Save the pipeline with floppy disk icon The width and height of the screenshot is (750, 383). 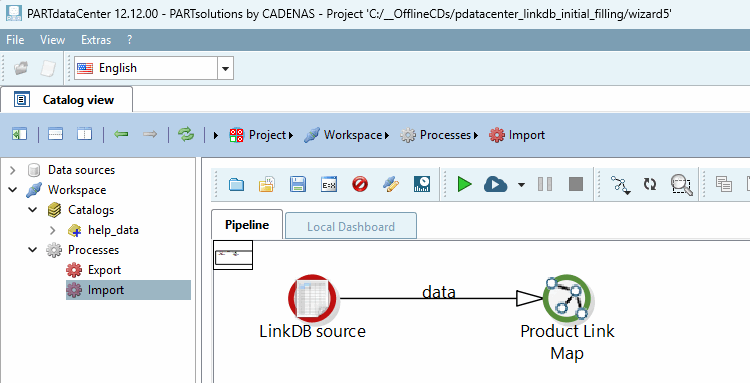coord(298,184)
